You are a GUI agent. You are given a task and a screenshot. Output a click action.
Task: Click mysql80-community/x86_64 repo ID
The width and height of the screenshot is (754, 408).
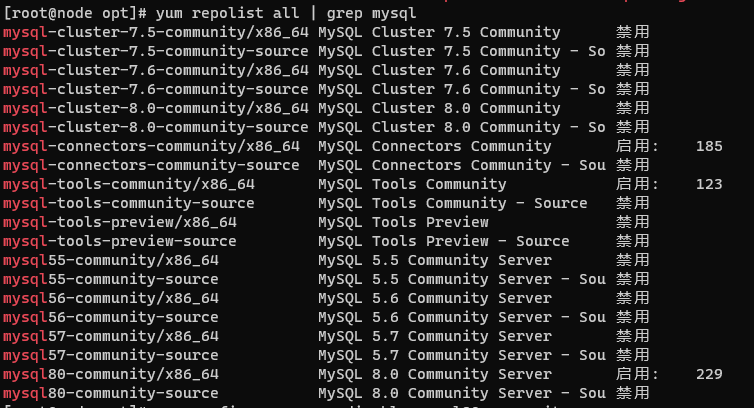tap(111, 374)
